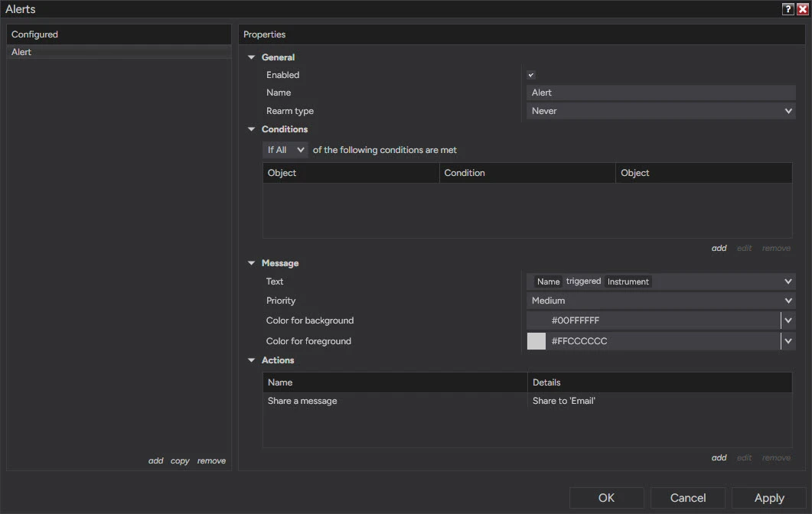The width and height of the screenshot is (812, 514).
Task: Edit the selected action
Action: click(x=744, y=457)
